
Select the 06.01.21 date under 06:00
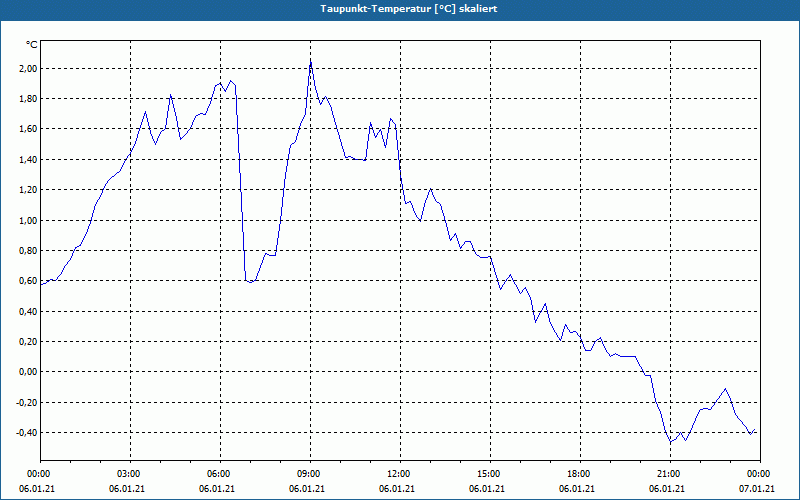[x=217, y=488]
